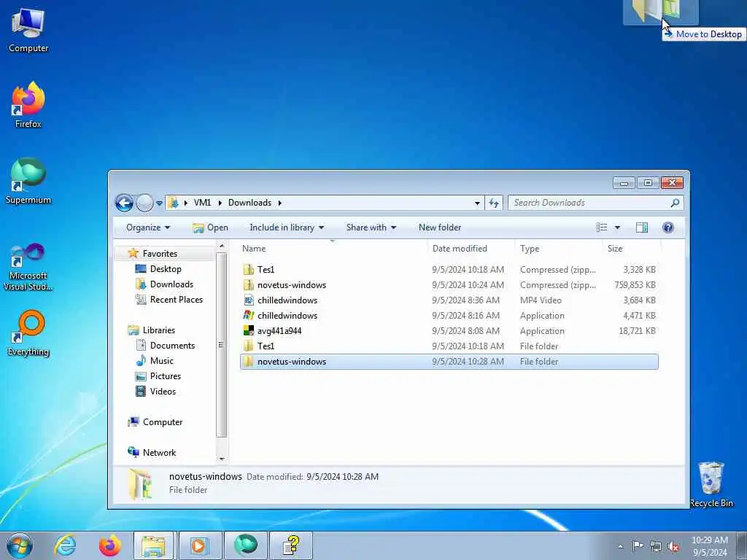Select the Recycle Bin icon
Image resolution: width=747 pixels, height=560 pixels.
click(711, 485)
